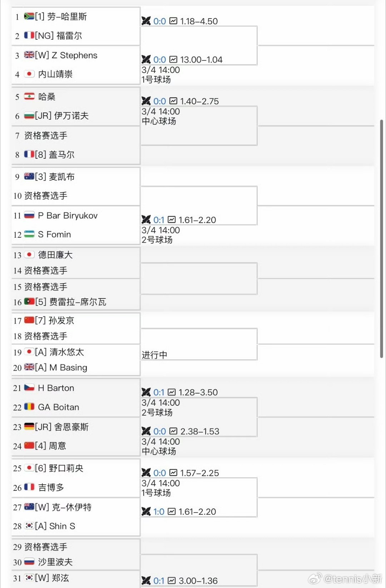Click the racket icon beside the 克-休伊特 match
Screen dimensions: 386x588
(x=147, y=512)
